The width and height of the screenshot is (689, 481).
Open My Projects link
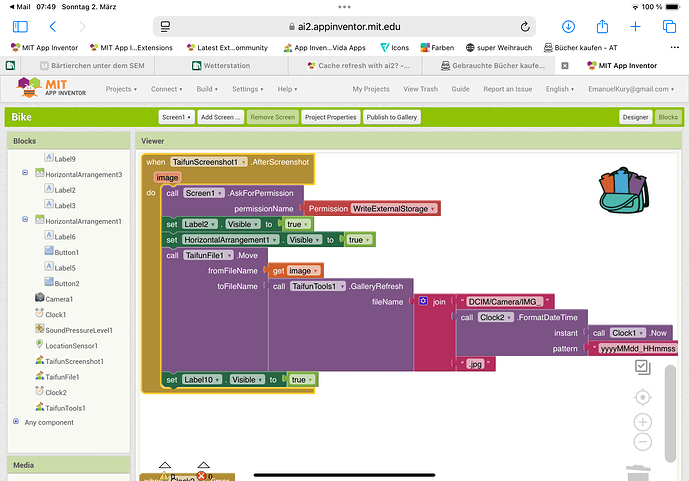tap(371, 89)
